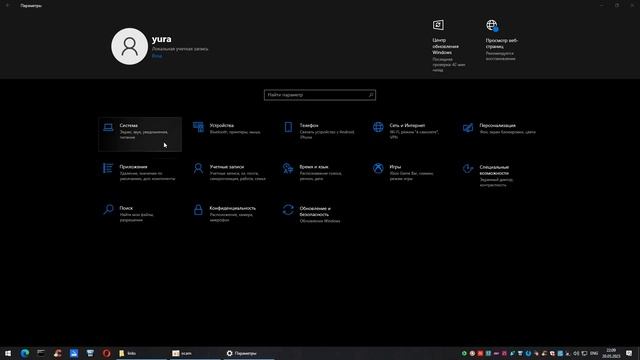Open the Windows Start menu
This screenshot has width=640, height=360.
coord(8,353)
